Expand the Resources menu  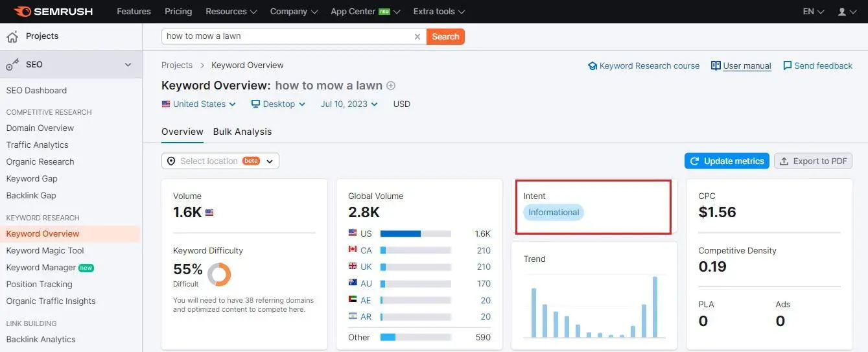point(231,11)
